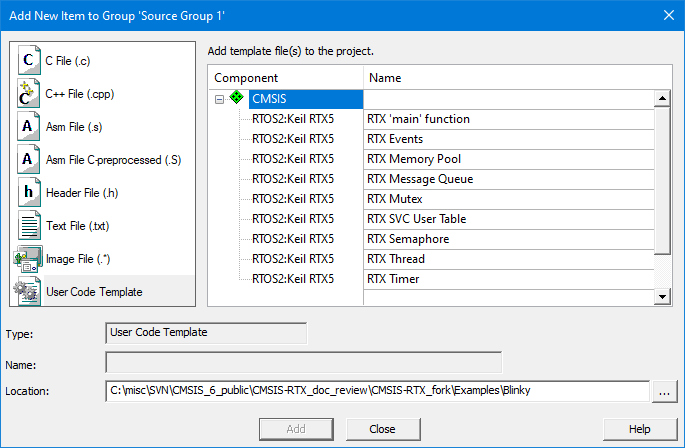Click the template list scrollbar thumb
The width and height of the screenshot is (685, 448).
tap(662, 181)
